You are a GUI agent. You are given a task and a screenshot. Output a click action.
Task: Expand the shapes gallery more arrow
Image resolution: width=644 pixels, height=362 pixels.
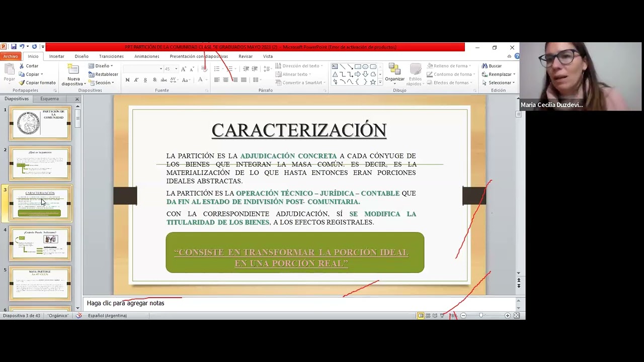380,82
